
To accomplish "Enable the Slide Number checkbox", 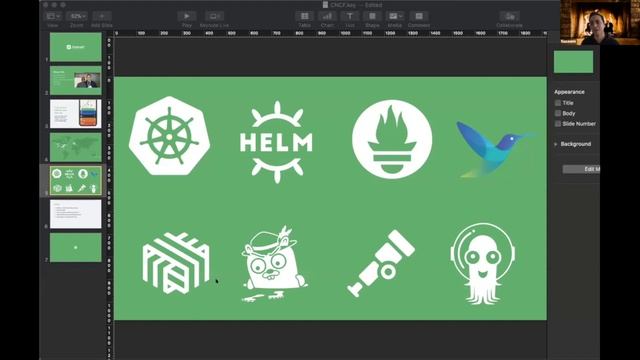I will point(558,123).
